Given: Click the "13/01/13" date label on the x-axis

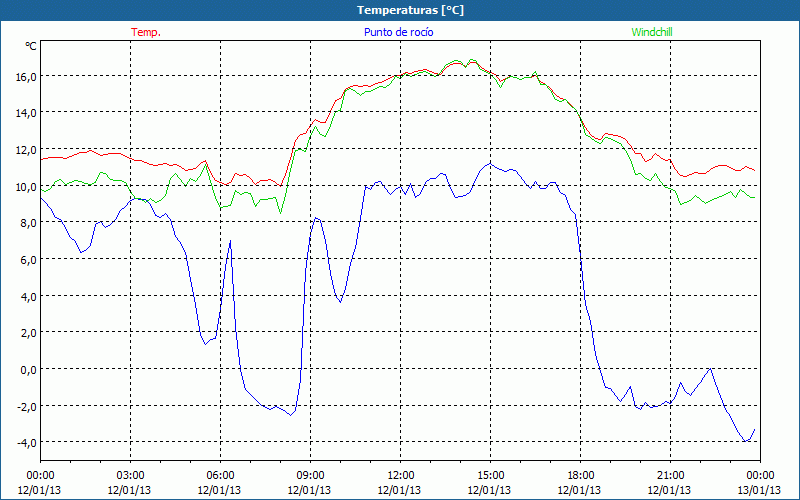Looking at the screenshot, I should click(759, 490).
